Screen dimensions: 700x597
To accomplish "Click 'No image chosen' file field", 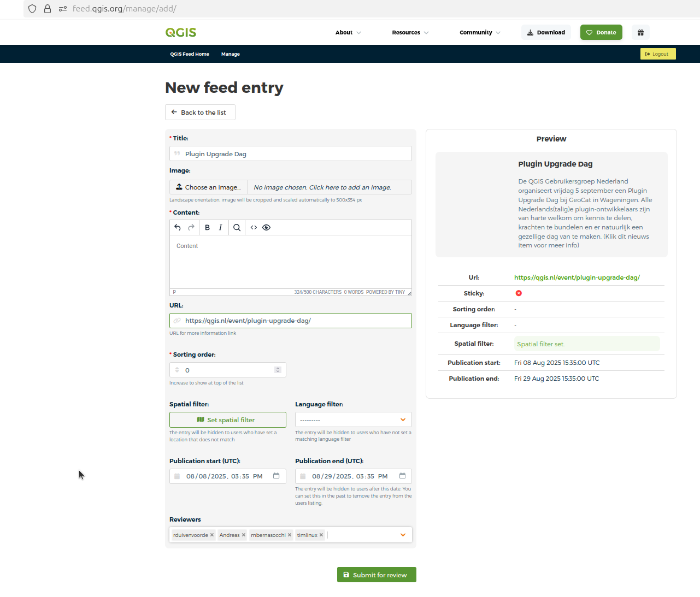I will pos(330,187).
